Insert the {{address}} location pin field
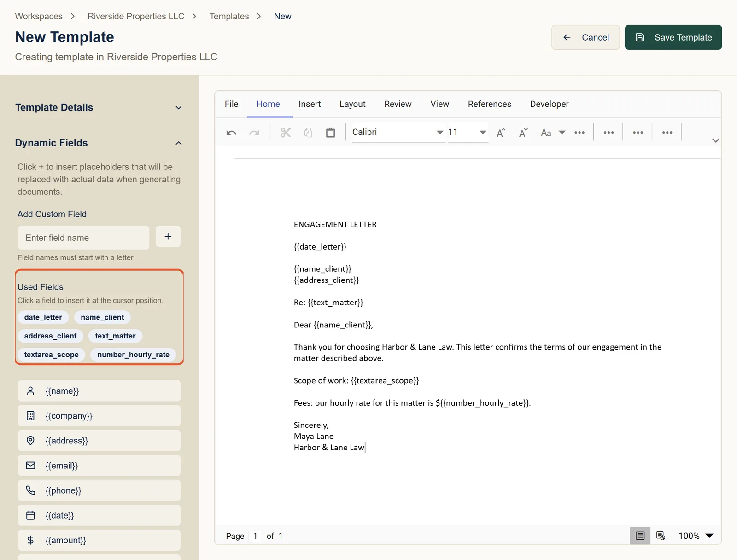Viewport: 737px width, 560px height. click(x=99, y=441)
